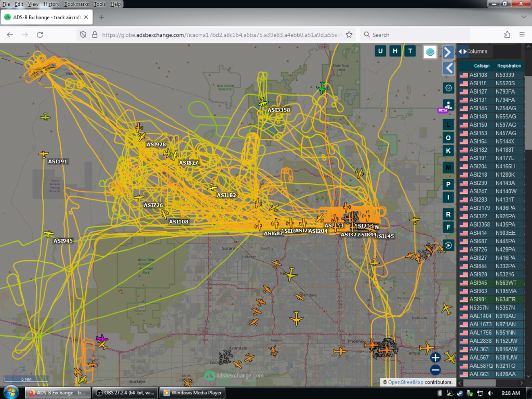Screen dimensions: 532x399
Task: Open the Firefox extensions icon
Action: tap(507, 35)
